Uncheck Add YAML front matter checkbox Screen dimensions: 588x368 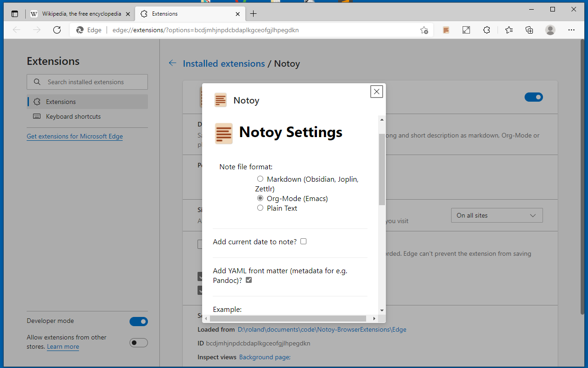[x=249, y=280]
